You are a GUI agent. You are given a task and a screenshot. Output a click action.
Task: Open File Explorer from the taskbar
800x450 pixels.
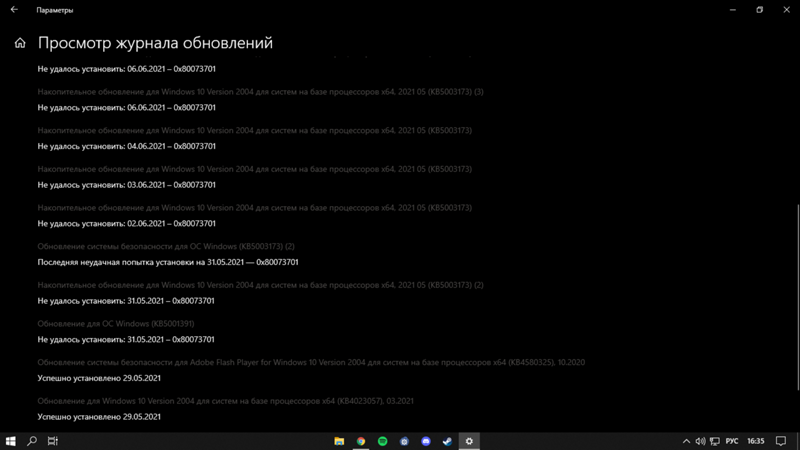339,441
